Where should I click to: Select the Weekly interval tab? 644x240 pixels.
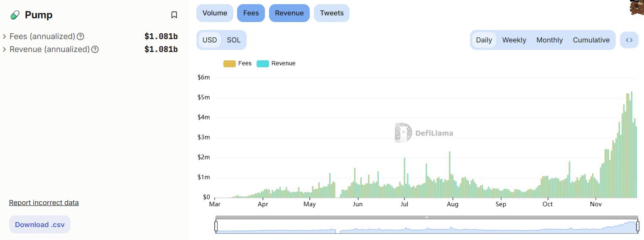(x=514, y=40)
